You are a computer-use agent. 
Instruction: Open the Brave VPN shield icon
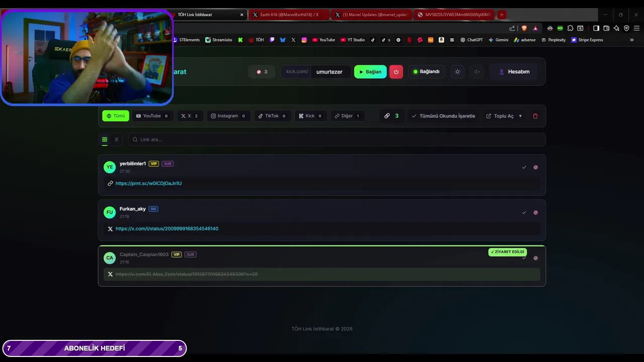[x=626, y=28]
